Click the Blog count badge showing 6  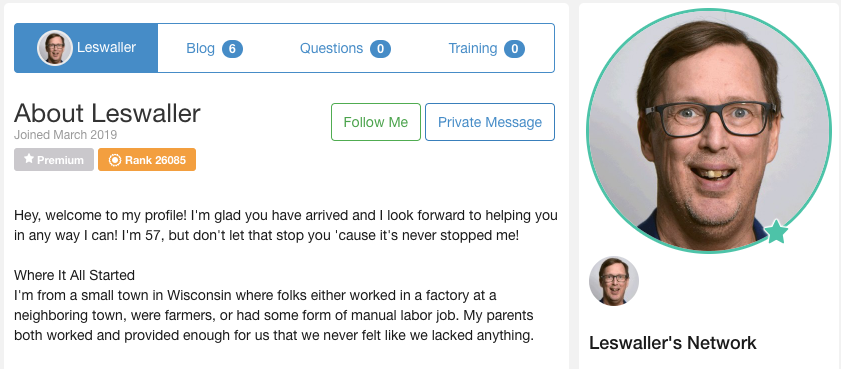232,49
